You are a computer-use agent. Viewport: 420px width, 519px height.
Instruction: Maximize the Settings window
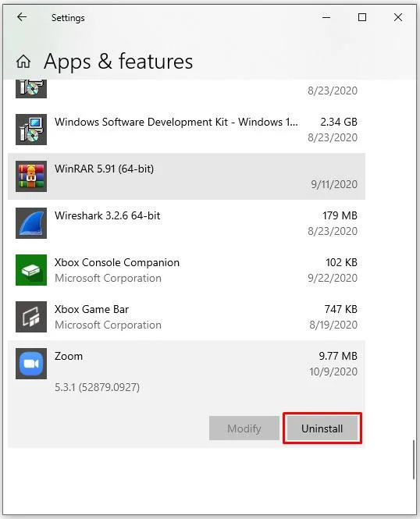[362, 17]
